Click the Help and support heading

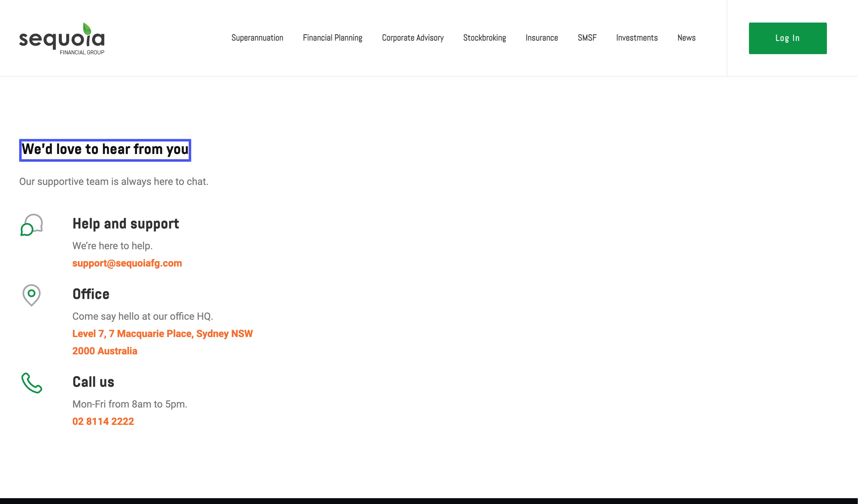pyautogui.click(x=126, y=224)
